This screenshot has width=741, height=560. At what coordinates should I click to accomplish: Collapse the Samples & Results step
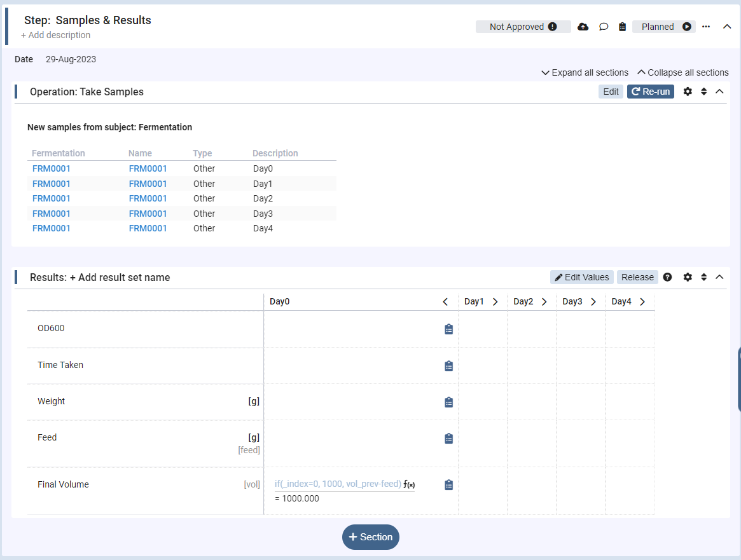pyautogui.click(x=727, y=27)
